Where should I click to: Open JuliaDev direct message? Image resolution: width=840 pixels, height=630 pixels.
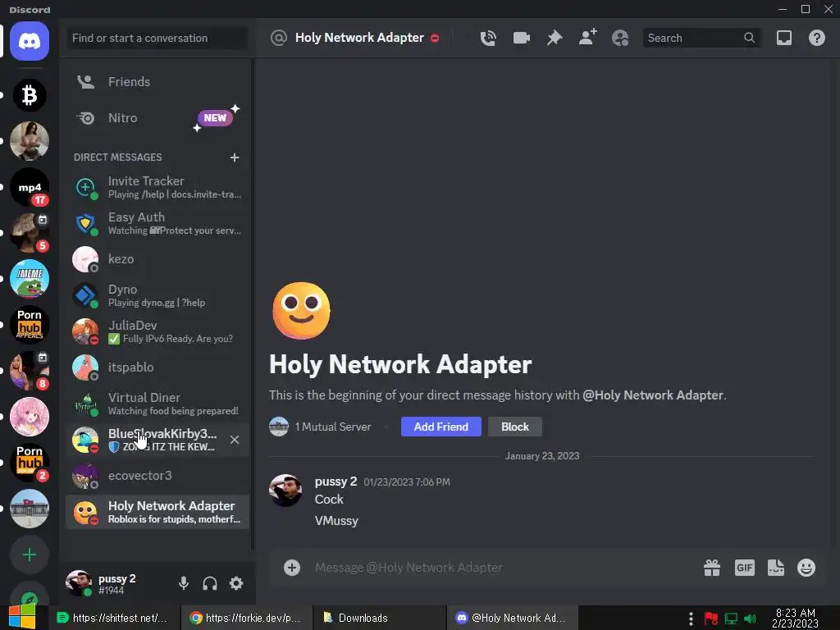coord(158,331)
